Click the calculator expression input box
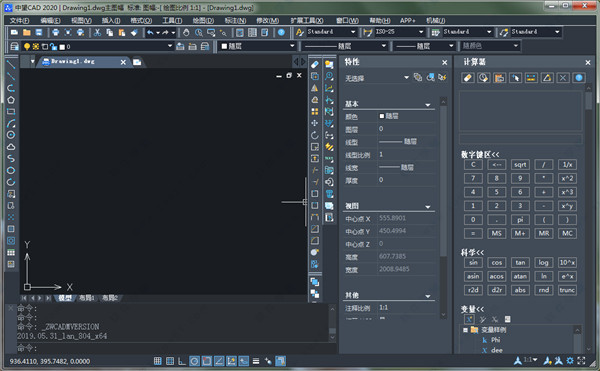The height and width of the screenshot is (371, 600). click(x=520, y=138)
